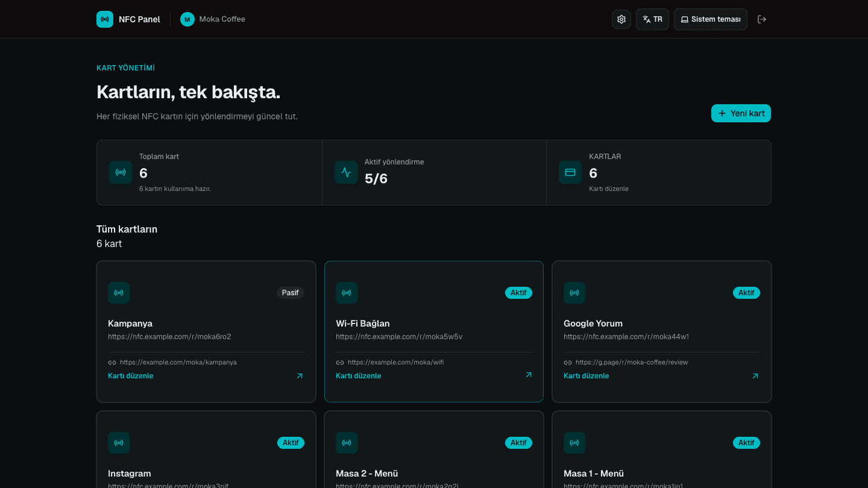Click the Moka Coffee avatar
The image size is (868, 488).
[x=187, y=19]
